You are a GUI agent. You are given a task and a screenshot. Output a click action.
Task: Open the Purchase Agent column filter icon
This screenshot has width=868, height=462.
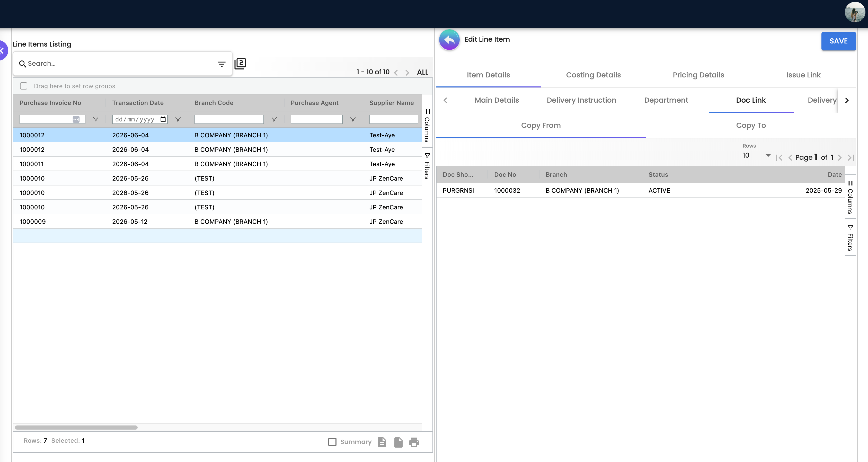click(x=353, y=119)
